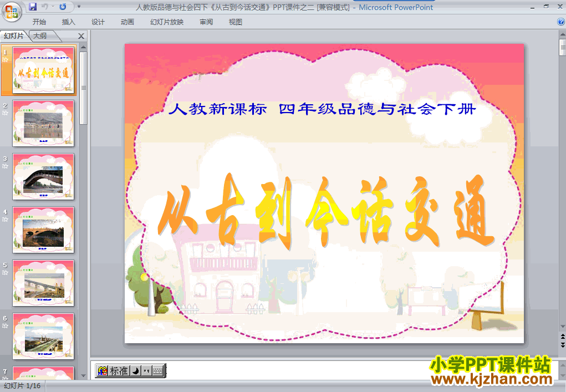Close the slides thumbnail pane
Image resolution: width=566 pixels, height=392 pixels.
(x=81, y=36)
